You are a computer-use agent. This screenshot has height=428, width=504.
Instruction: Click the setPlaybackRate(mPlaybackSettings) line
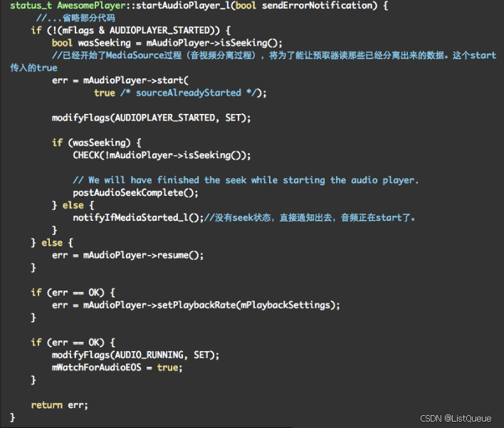click(196, 306)
